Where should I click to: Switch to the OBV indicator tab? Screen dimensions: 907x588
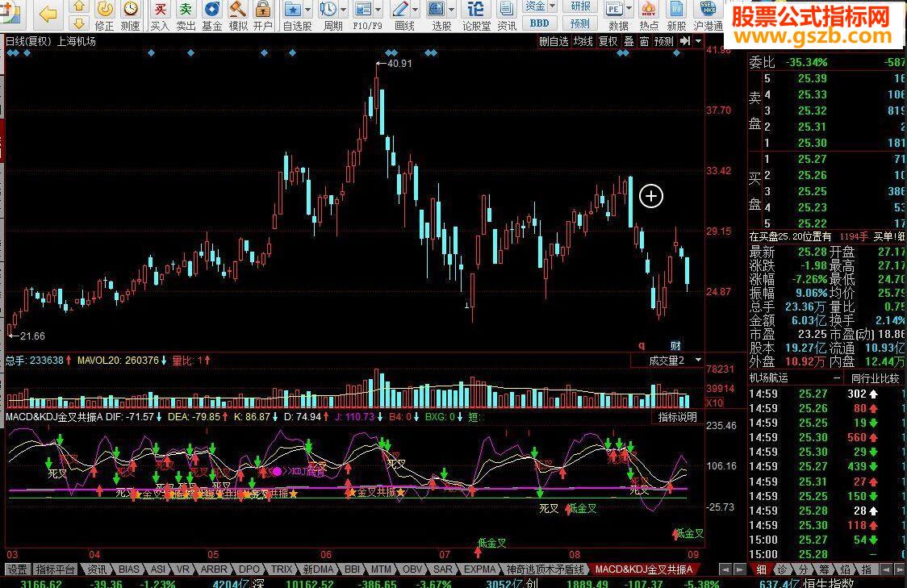pos(412,569)
